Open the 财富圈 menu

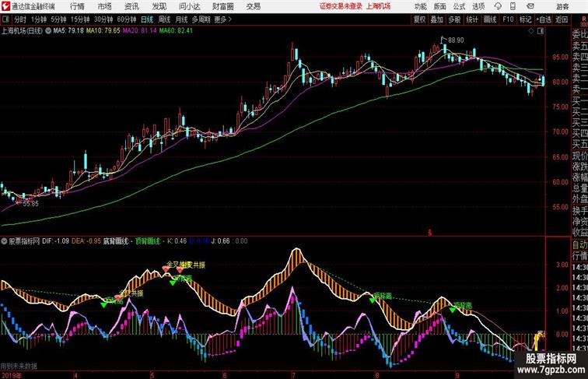(222, 6)
